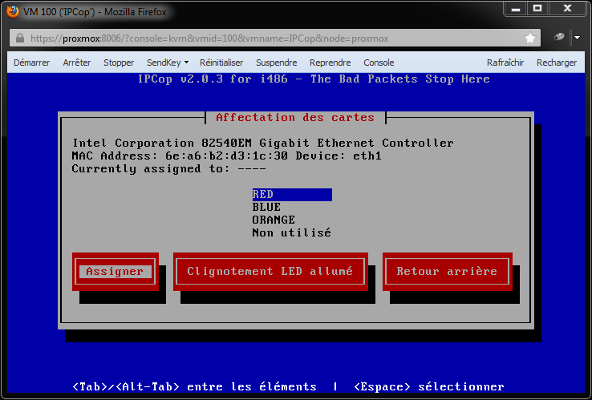Viewport: 592px width, 400px height.
Task: Click the Assigner button
Action: [x=115, y=272]
